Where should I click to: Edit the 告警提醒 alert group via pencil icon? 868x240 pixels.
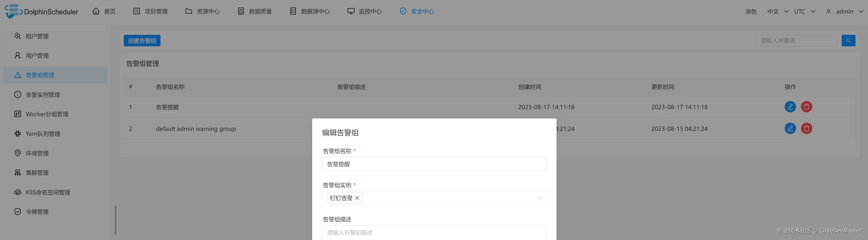pyautogui.click(x=790, y=107)
